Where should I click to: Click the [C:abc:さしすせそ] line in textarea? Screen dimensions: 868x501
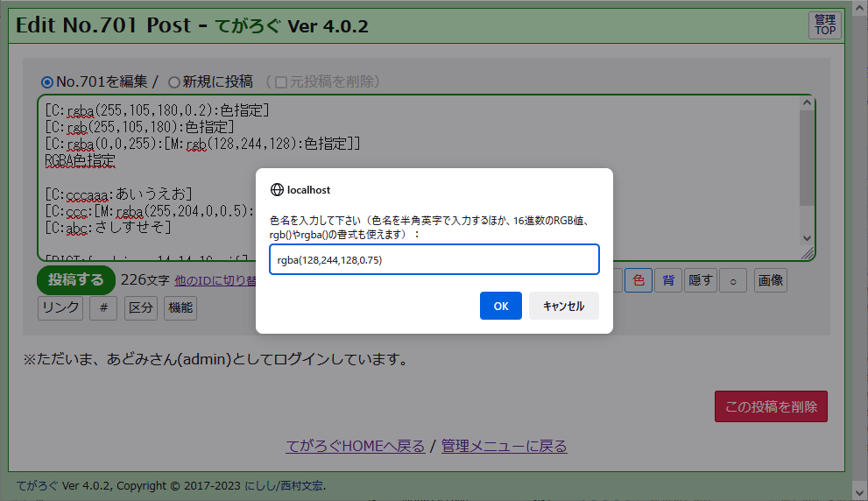tap(108, 228)
